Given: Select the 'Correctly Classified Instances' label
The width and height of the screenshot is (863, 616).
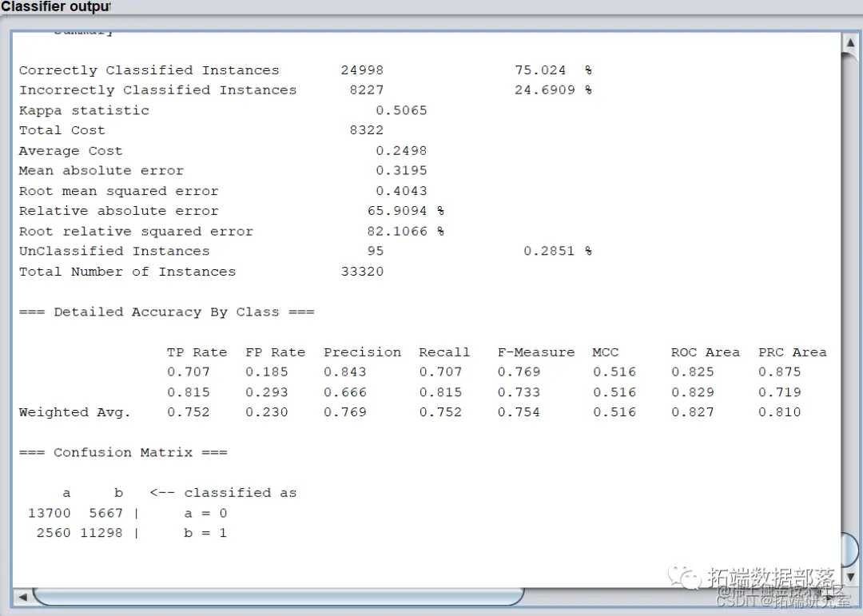Looking at the screenshot, I should pyautogui.click(x=149, y=70).
